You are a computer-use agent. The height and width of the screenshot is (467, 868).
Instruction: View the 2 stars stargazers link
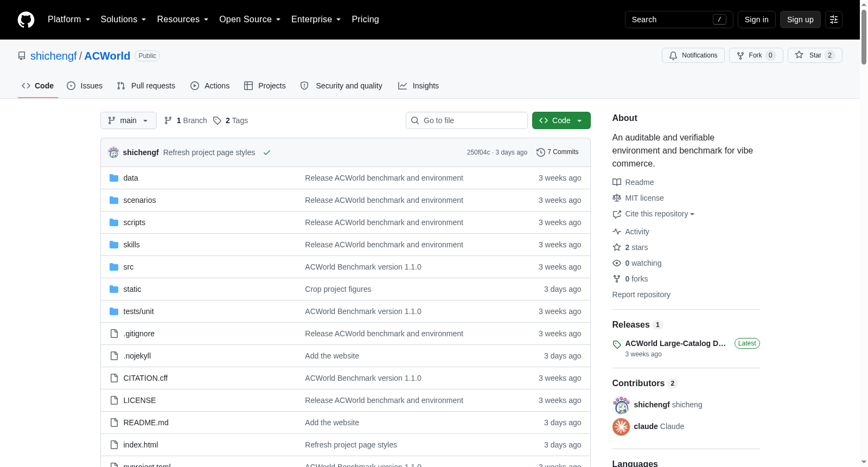630,247
